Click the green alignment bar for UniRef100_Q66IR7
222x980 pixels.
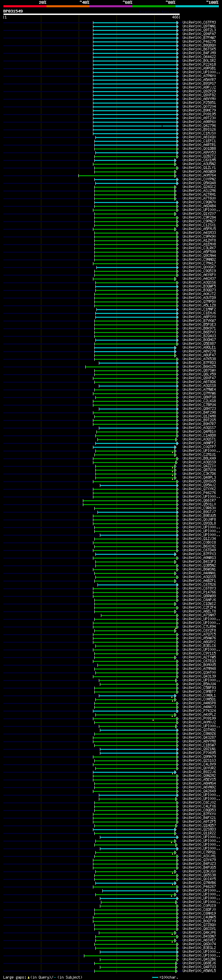[x=130, y=500]
